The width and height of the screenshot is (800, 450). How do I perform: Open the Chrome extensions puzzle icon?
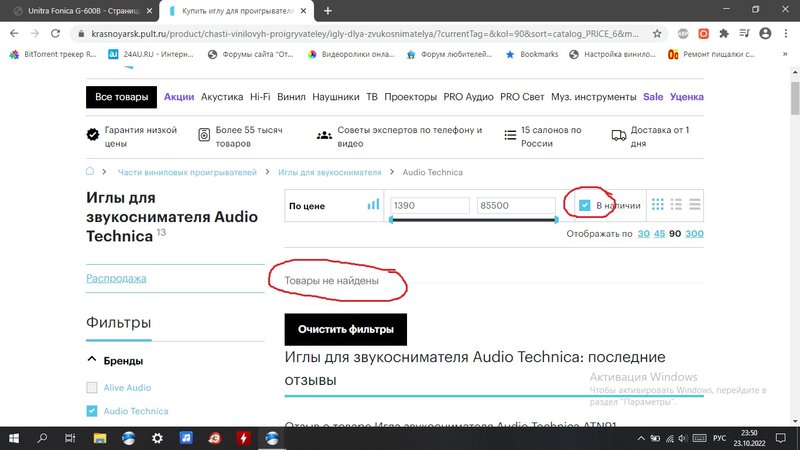723,34
